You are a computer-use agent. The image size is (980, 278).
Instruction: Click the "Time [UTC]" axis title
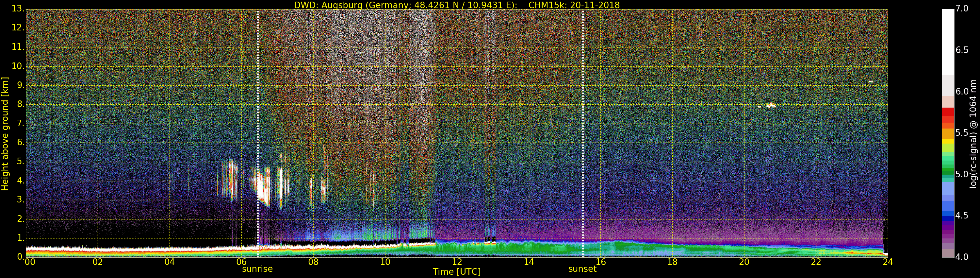pos(457,272)
